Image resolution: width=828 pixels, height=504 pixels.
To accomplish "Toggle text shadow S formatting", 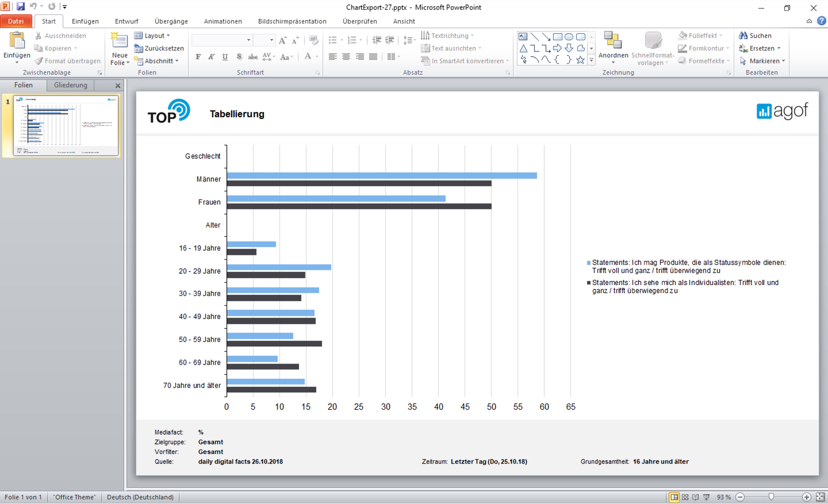I will (x=239, y=57).
